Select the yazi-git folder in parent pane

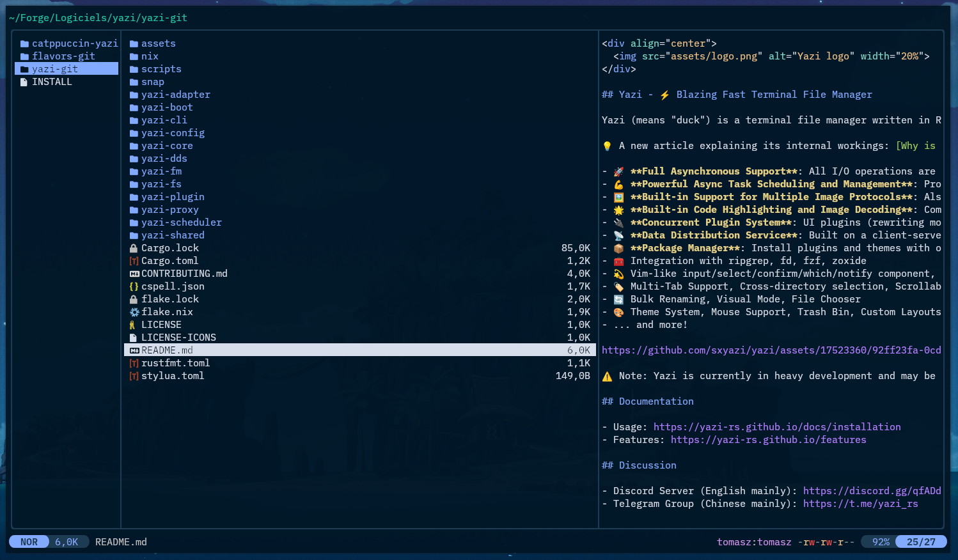click(67, 69)
